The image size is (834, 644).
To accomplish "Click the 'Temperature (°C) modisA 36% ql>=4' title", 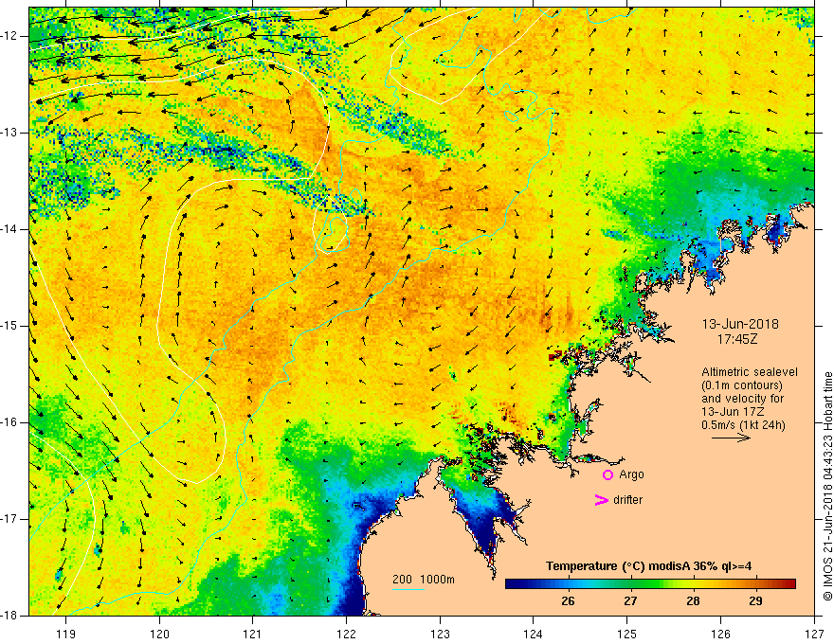I will [x=648, y=566].
